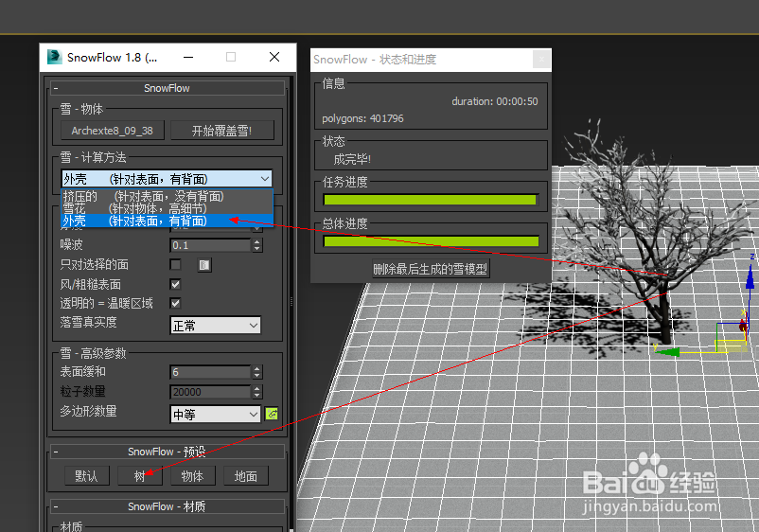Image resolution: width=759 pixels, height=532 pixels.
Task: Click the polygons: 401796 text
Action: [x=362, y=118]
